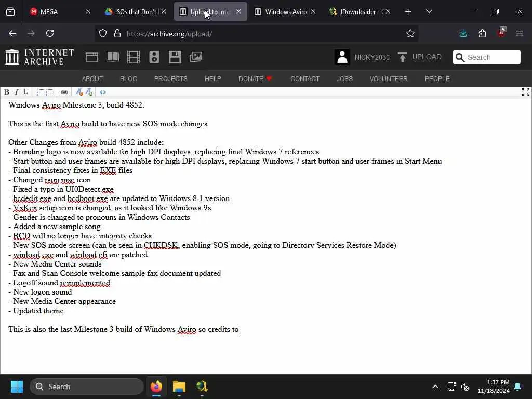Open the CONTACT navigation link
532x399 pixels.
[x=304, y=79]
